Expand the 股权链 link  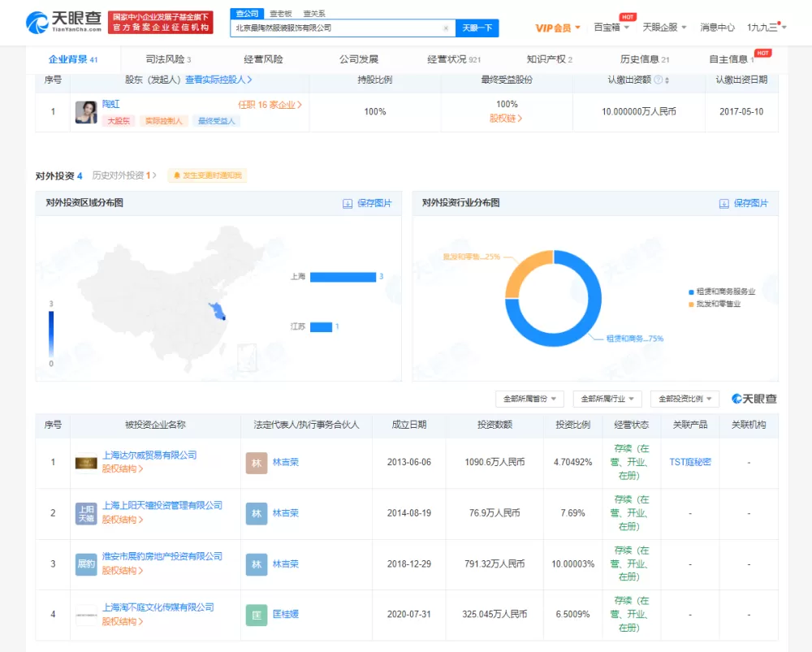(506, 119)
